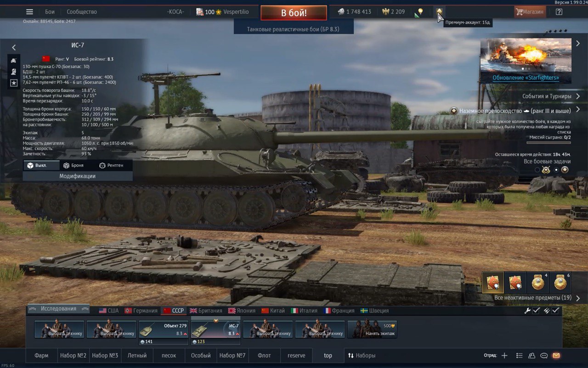Click the Миссий сыграно progress bar
Viewport: 588px width, 368px height.
(548, 143)
